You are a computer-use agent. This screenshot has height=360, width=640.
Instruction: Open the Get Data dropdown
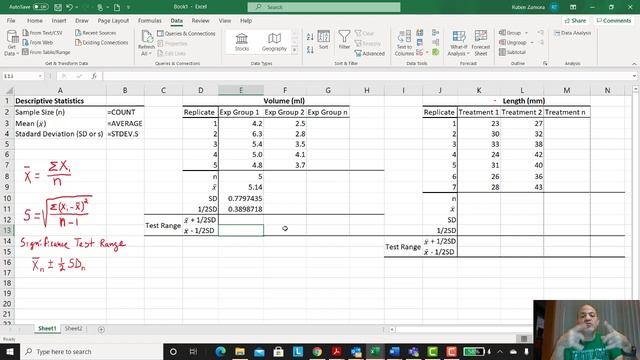11,43
